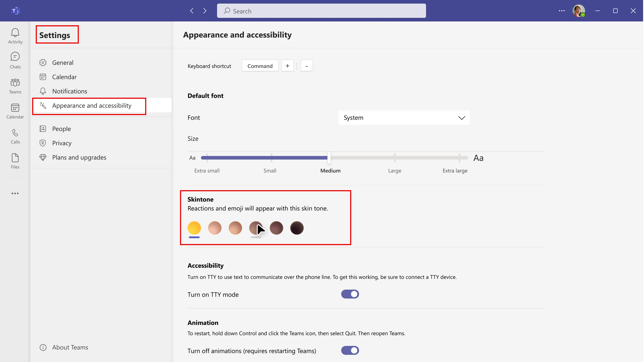
Task: Open the profile avatar picture
Action: (578, 11)
